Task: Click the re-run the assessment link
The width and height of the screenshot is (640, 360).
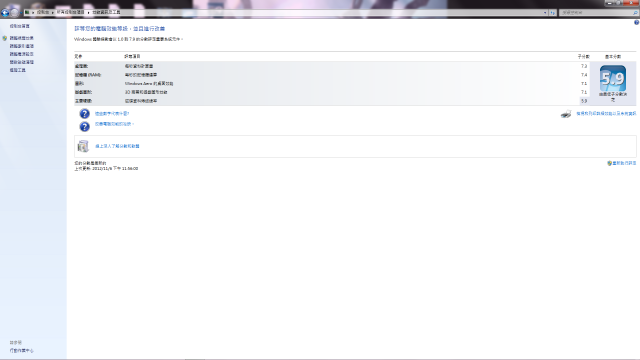Action: pyautogui.click(x=624, y=163)
